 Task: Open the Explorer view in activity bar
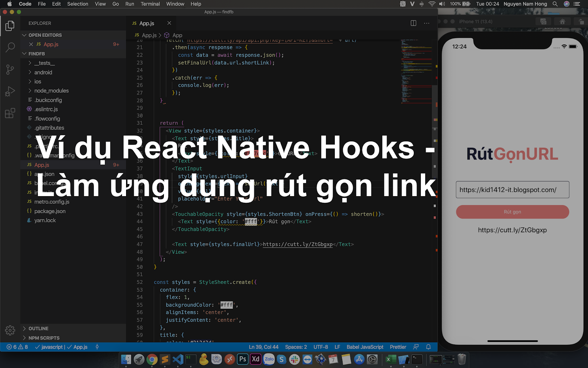point(10,26)
